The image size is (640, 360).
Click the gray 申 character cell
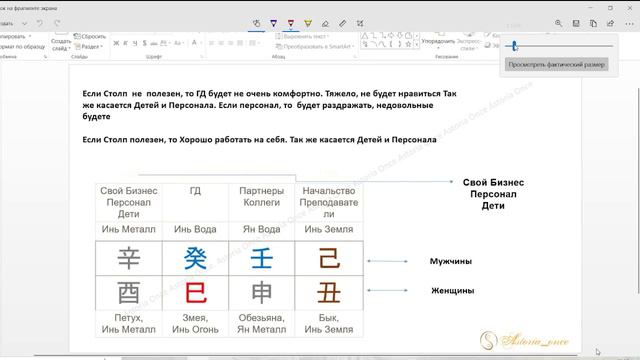261,293
